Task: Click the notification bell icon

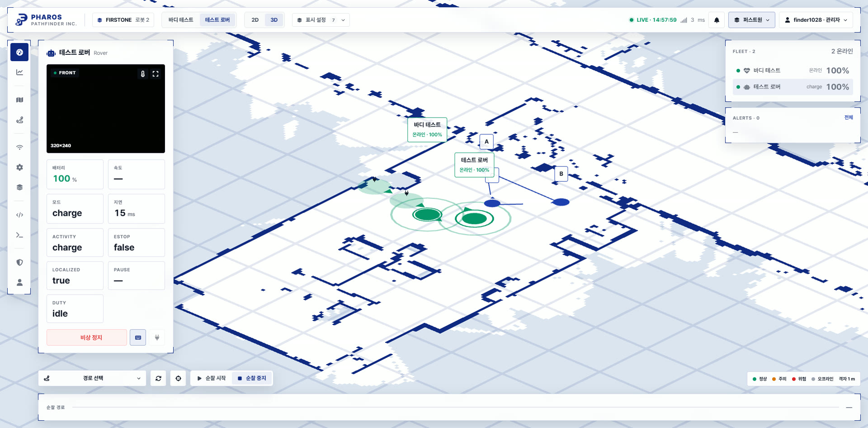Action: pos(717,20)
